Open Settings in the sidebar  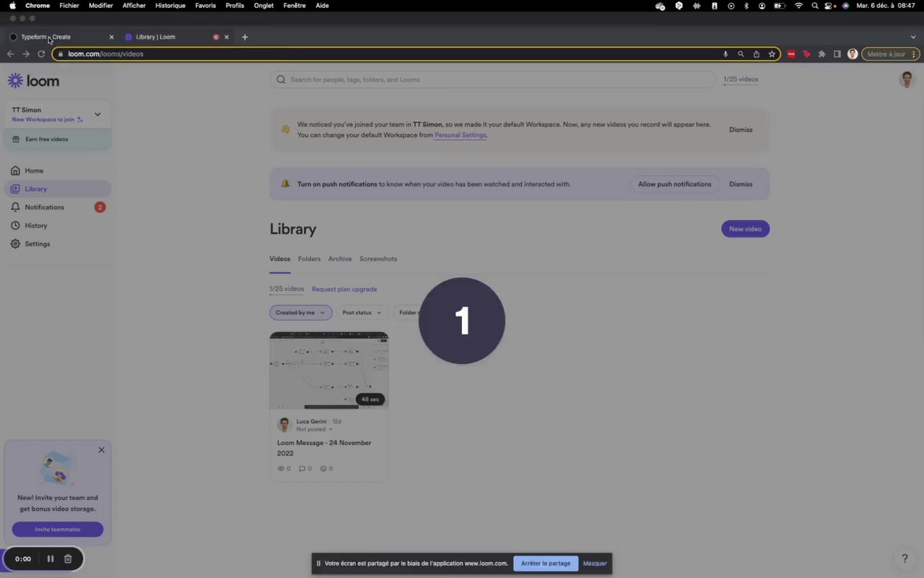(x=58, y=244)
